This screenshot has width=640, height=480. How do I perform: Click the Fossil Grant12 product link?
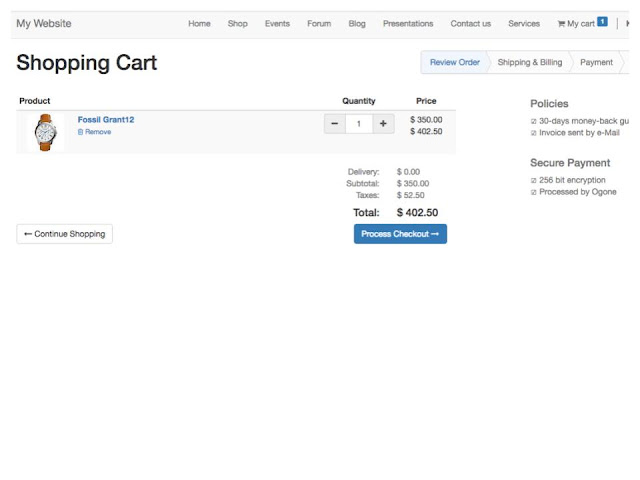pos(106,120)
